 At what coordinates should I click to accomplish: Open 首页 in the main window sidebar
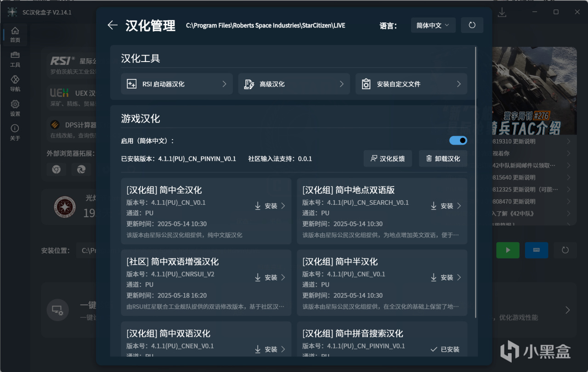pyautogui.click(x=15, y=35)
